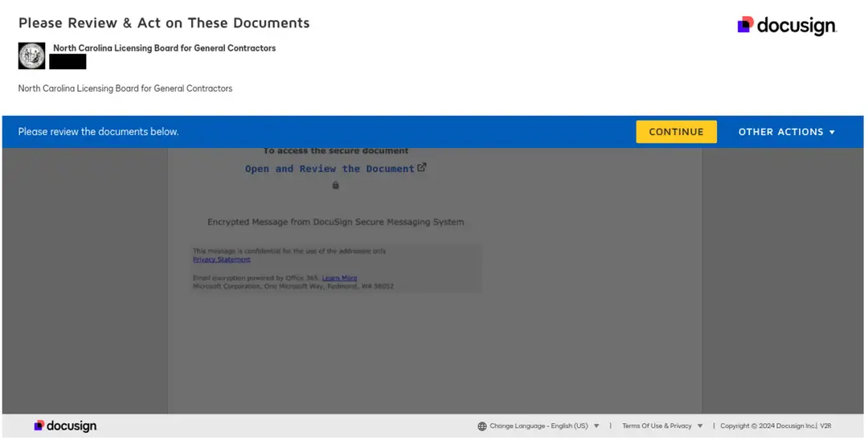Screen dimensions: 868x440
Task: Expand the Change Language - English (US) dropdown
Action: click(543, 426)
